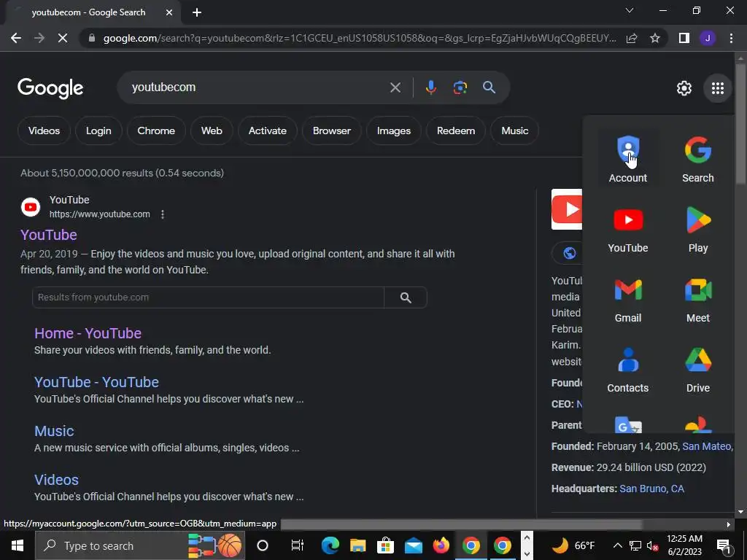747x560 pixels.
Task: Open Google search settings gear
Action: (684, 88)
